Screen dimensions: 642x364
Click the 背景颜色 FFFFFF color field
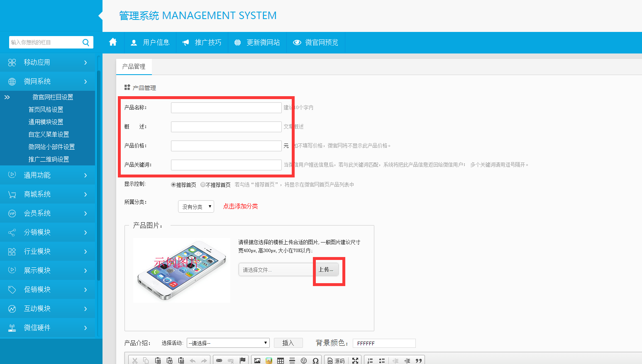pos(384,343)
